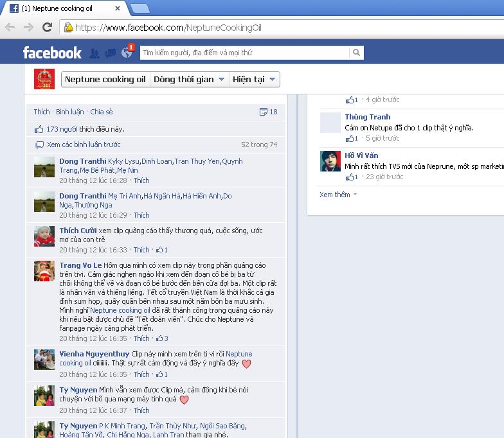504x438 pixels.
Task: Open the friend requests icon
Action: click(x=94, y=53)
